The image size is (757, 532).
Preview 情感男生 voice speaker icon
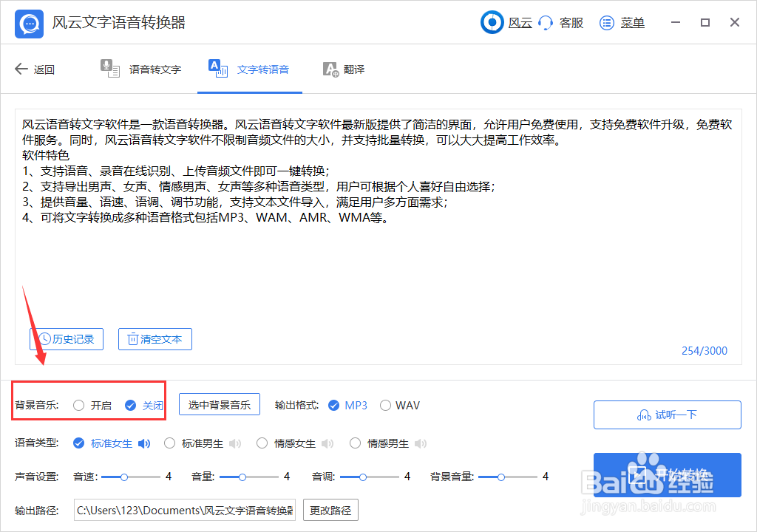[421, 443]
